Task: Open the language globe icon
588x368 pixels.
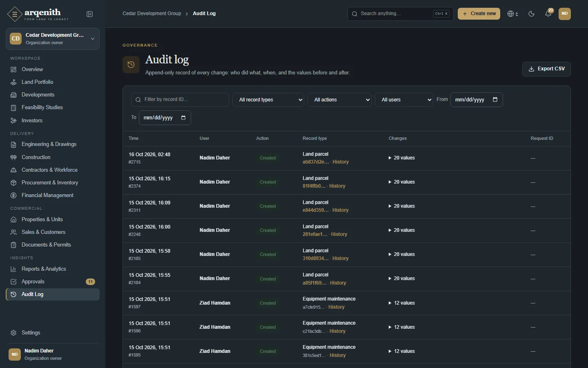Action: point(512,14)
